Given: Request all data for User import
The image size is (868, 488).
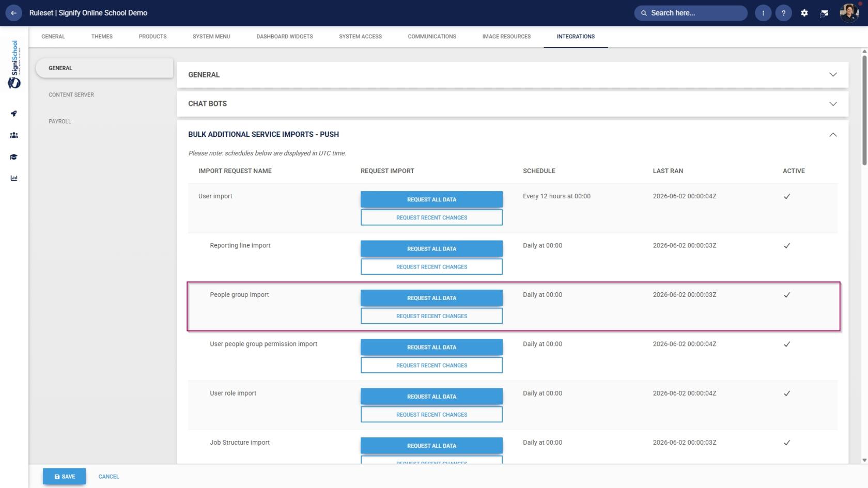Looking at the screenshot, I should tap(431, 199).
